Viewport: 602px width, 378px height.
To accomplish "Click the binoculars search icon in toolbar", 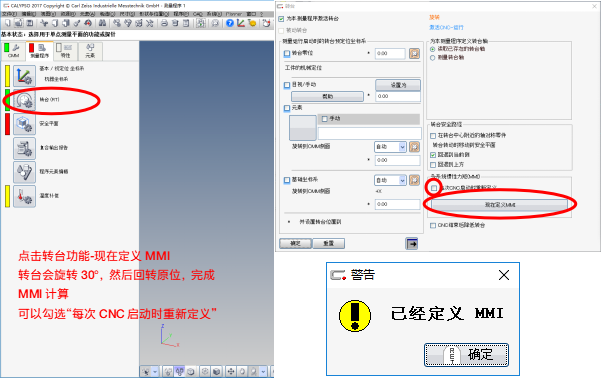I will 102,23.
